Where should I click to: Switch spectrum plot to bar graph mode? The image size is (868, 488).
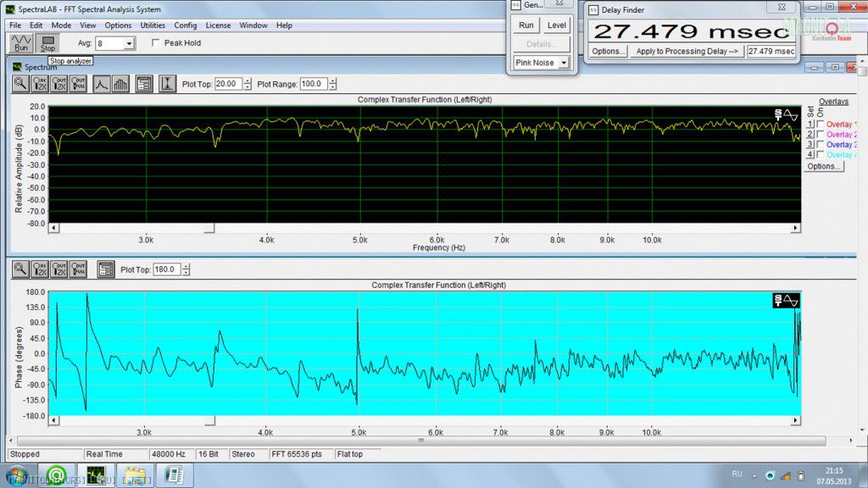pos(120,84)
